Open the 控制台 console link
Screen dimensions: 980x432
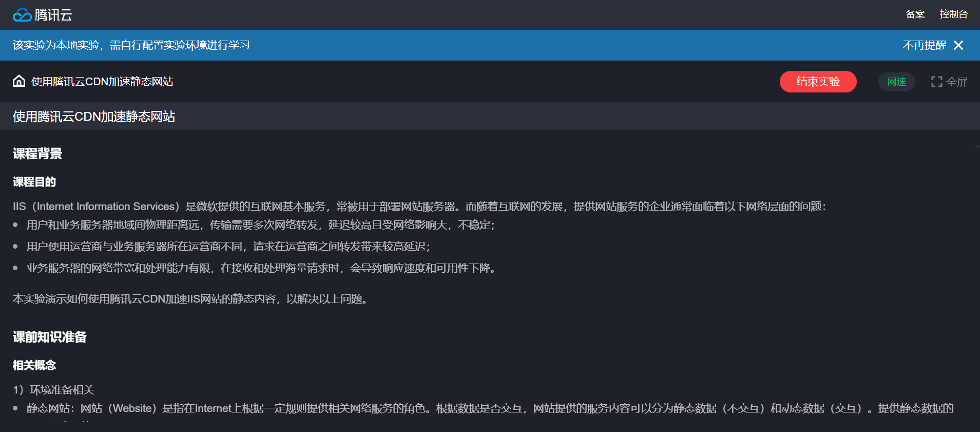pyautogui.click(x=953, y=14)
